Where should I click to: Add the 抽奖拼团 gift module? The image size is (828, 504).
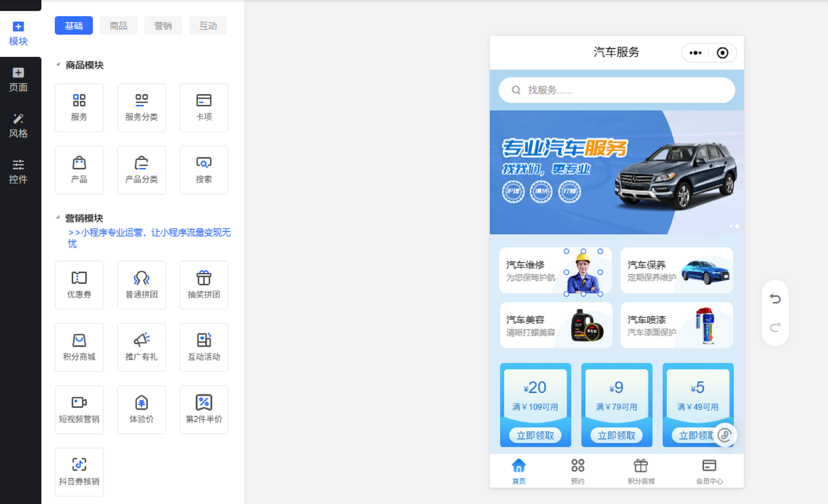tap(204, 285)
